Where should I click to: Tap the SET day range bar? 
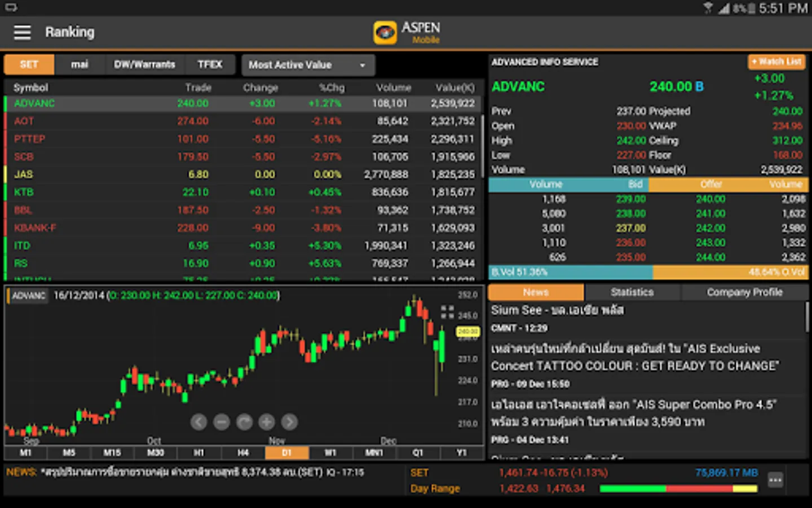(678, 488)
